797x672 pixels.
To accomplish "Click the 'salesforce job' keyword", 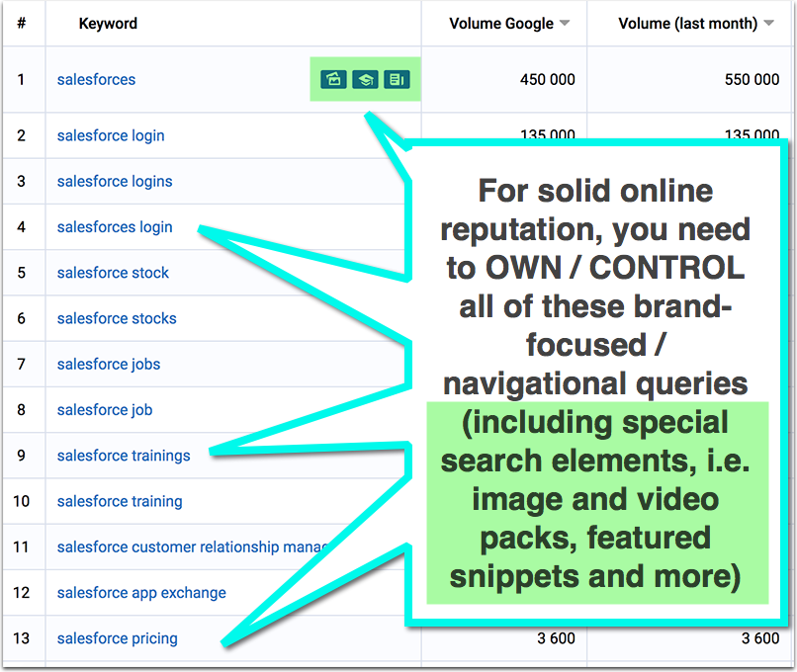I will [x=105, y=410].
